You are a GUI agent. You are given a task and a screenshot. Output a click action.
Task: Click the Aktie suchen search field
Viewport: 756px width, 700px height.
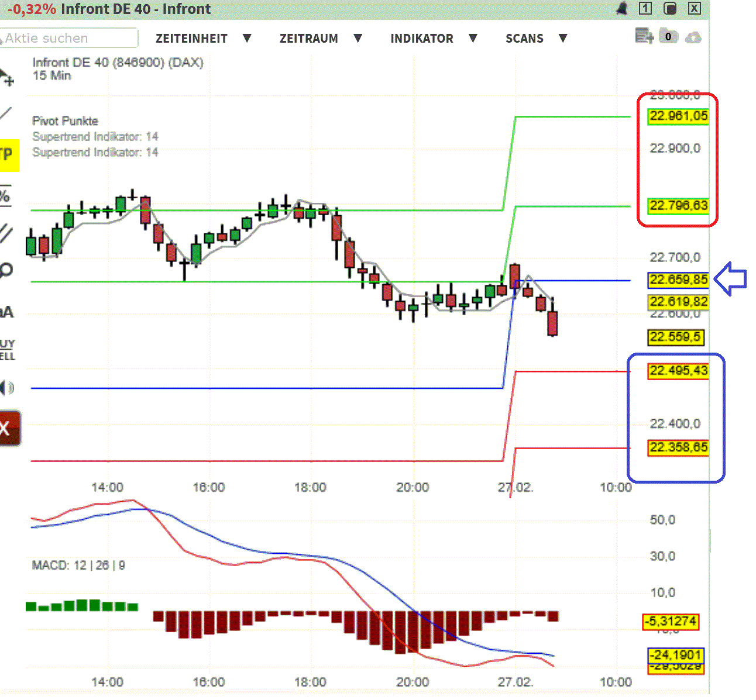coord(69,38)
